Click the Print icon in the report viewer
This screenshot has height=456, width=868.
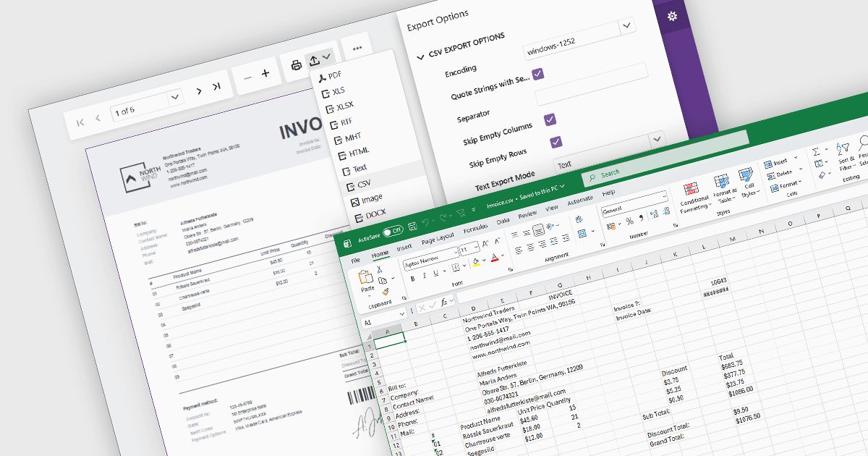coord(296,65)
